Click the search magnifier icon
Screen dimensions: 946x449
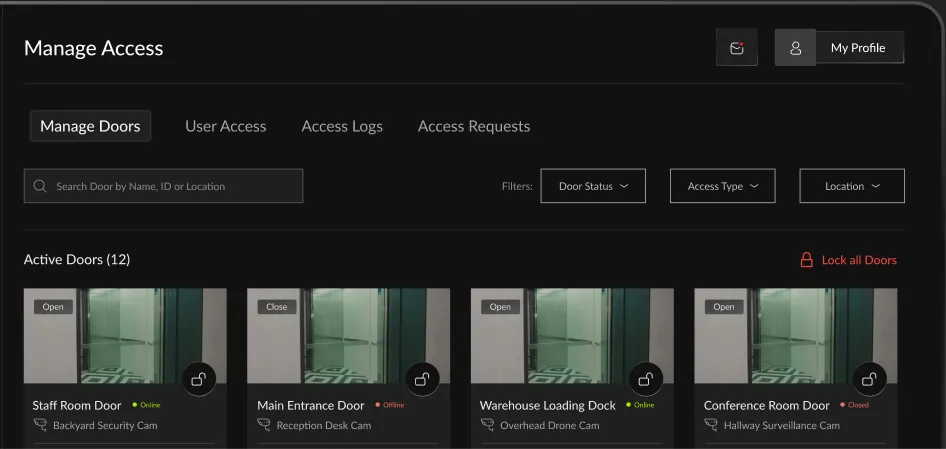40,186
